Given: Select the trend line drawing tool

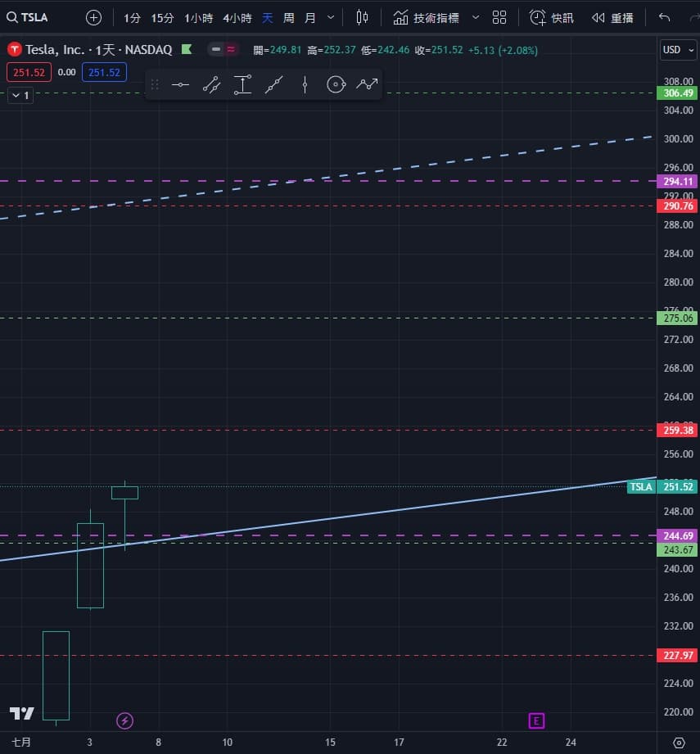Looking at the screenshot, I should point(211,84).
